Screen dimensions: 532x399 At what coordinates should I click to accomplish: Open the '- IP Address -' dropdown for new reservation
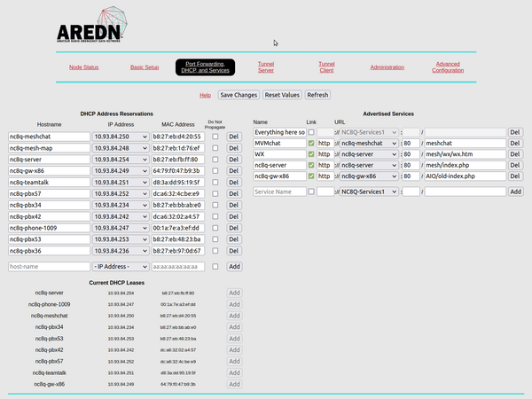[x=121, y=267]
